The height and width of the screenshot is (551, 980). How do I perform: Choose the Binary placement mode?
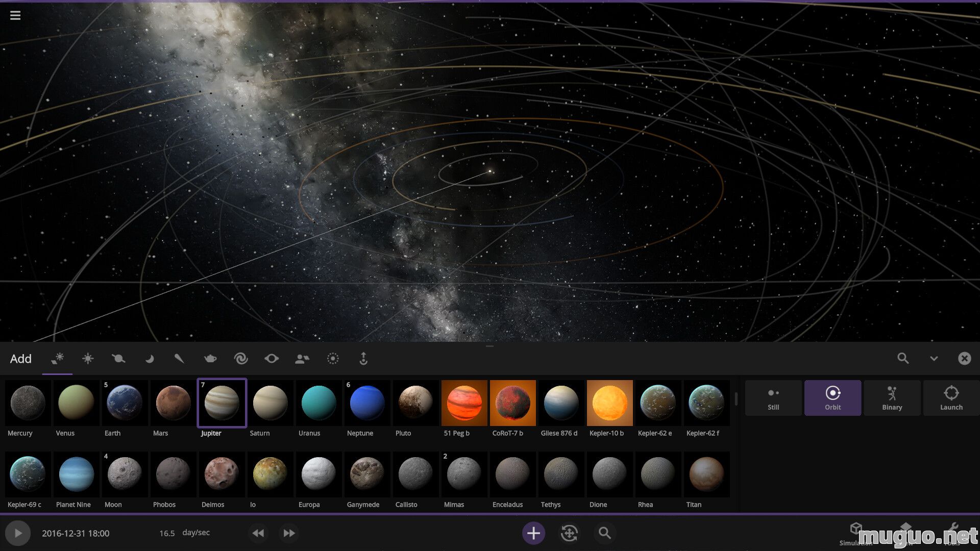pyautogui.click(x=892, y=398)
